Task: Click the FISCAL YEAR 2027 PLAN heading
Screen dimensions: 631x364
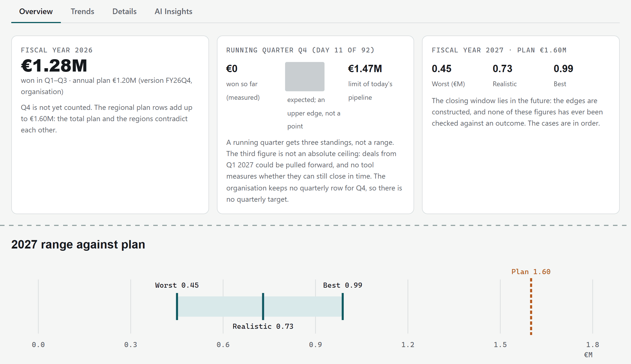Action: coord(499,50)
